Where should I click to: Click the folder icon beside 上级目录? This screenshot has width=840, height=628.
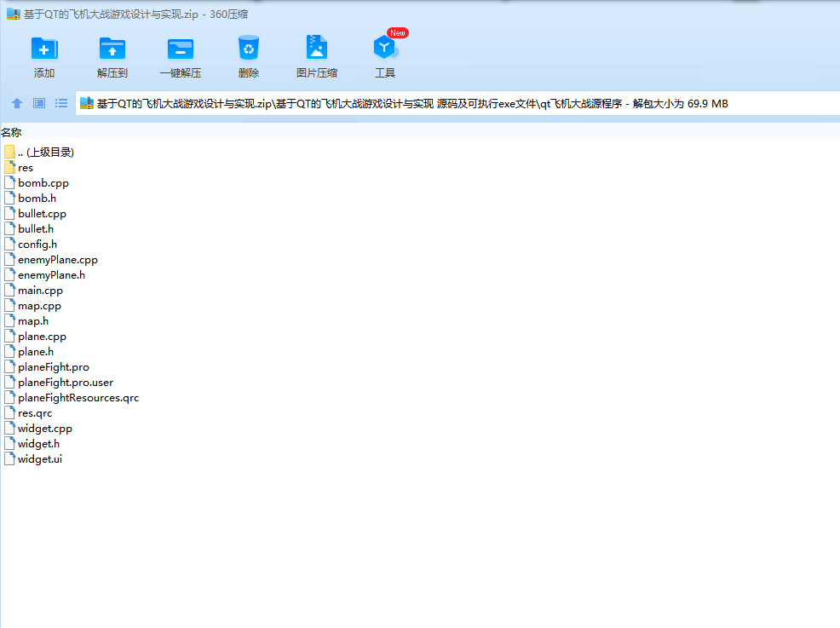coord(9,153)
